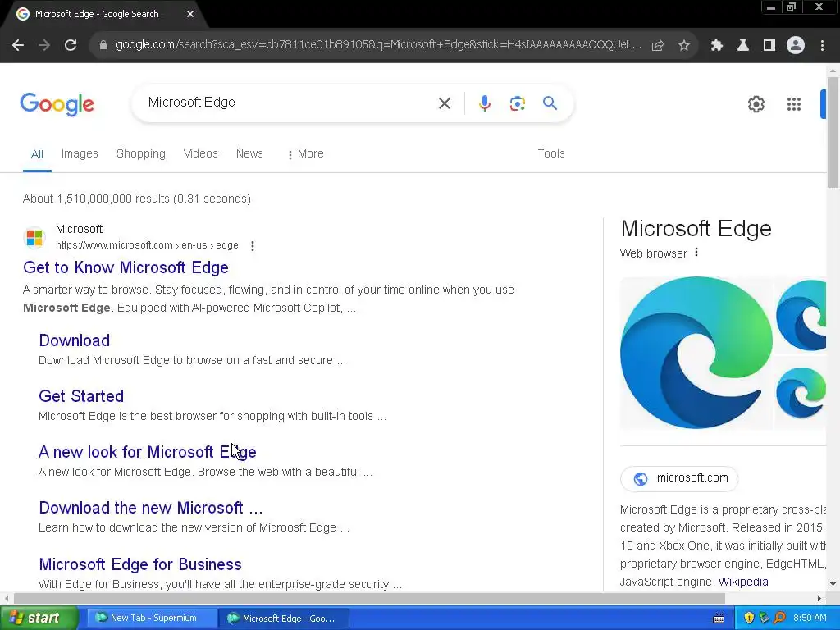
Task: Open the site security lock icon
Action: (103, 45)
